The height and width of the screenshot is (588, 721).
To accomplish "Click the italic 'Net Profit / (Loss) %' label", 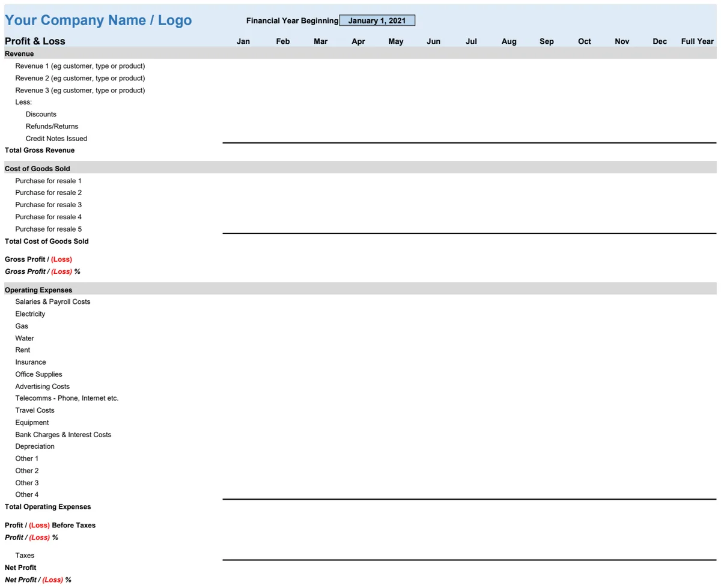I will (x=38, y=580).
